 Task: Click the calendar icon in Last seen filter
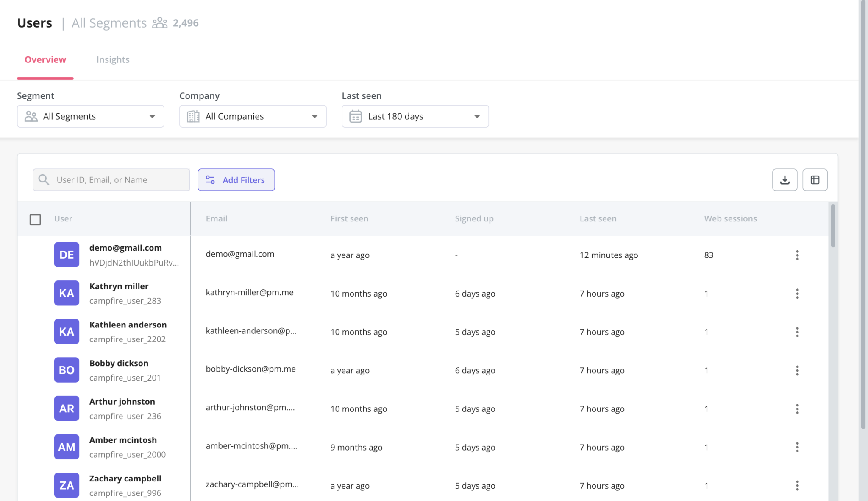[x=356, y=116]
